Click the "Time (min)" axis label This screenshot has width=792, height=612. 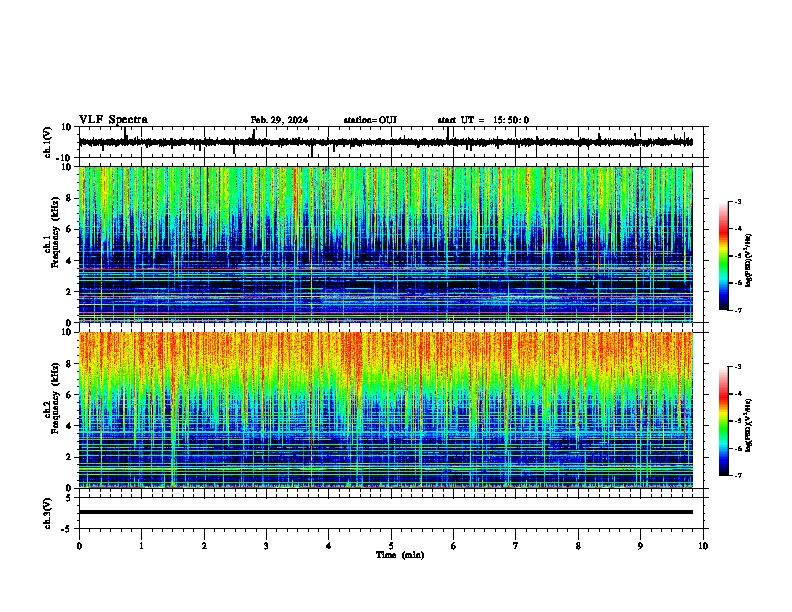pyautogui.click(x=400, y=554)
